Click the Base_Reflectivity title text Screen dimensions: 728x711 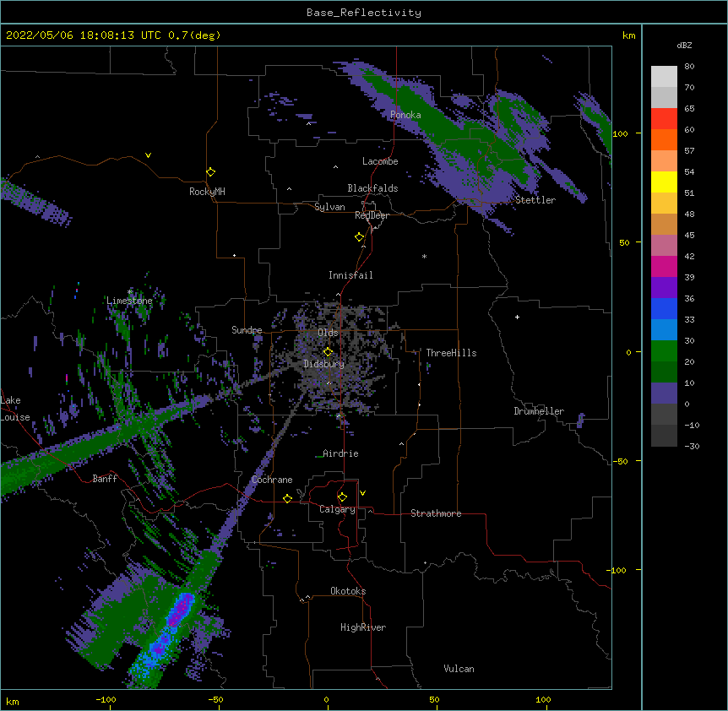(x=364, y=13)
